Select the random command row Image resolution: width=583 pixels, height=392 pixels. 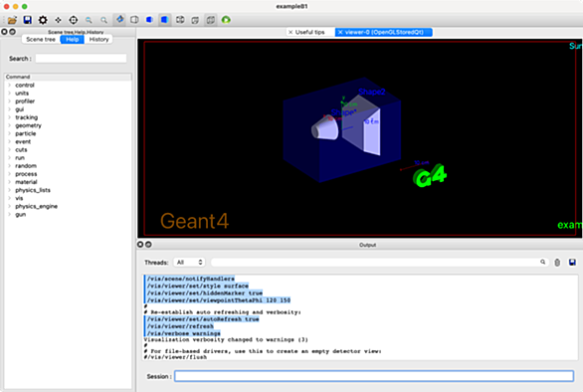tap(68, 166)
